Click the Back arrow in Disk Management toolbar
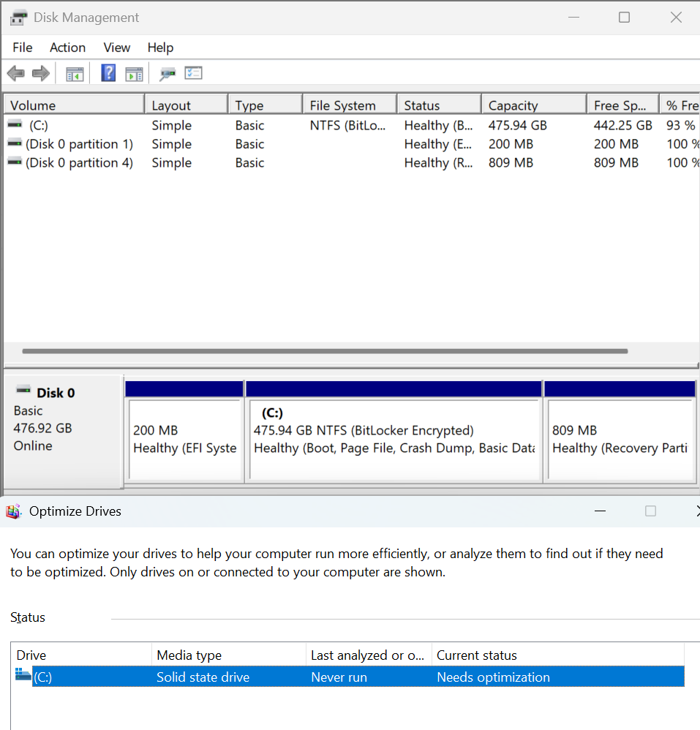This screenshot has height=730, width=700. (x=16, y=73)
